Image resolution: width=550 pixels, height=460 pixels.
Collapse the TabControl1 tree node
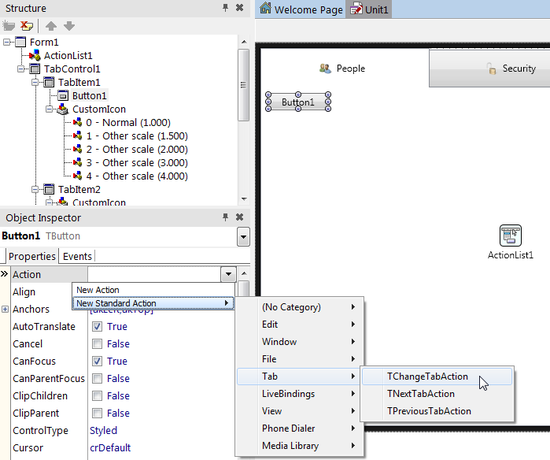tap(21, 69)
